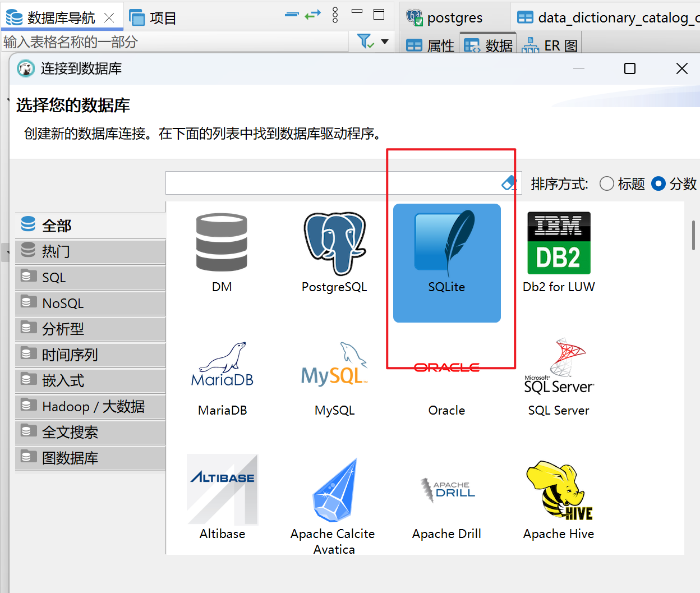Click the driver list vertical scrollbar
700x593 pixels.
click(694, 235)
